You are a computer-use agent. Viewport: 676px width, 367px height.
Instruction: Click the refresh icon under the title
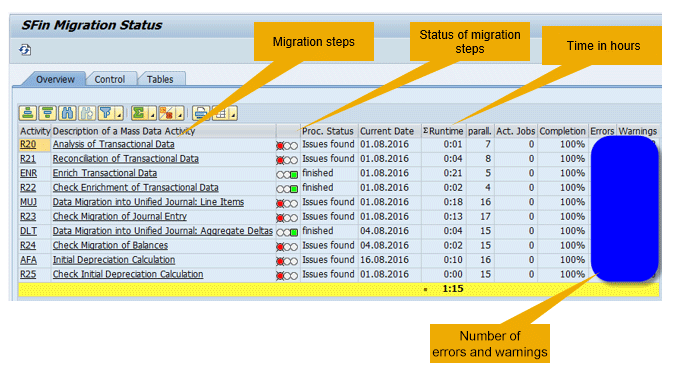tap(25, 50)
